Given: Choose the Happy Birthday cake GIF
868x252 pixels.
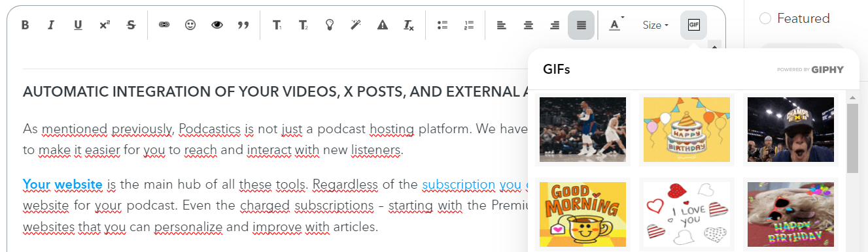Looking at the screenshot, I should coord(687,129).
